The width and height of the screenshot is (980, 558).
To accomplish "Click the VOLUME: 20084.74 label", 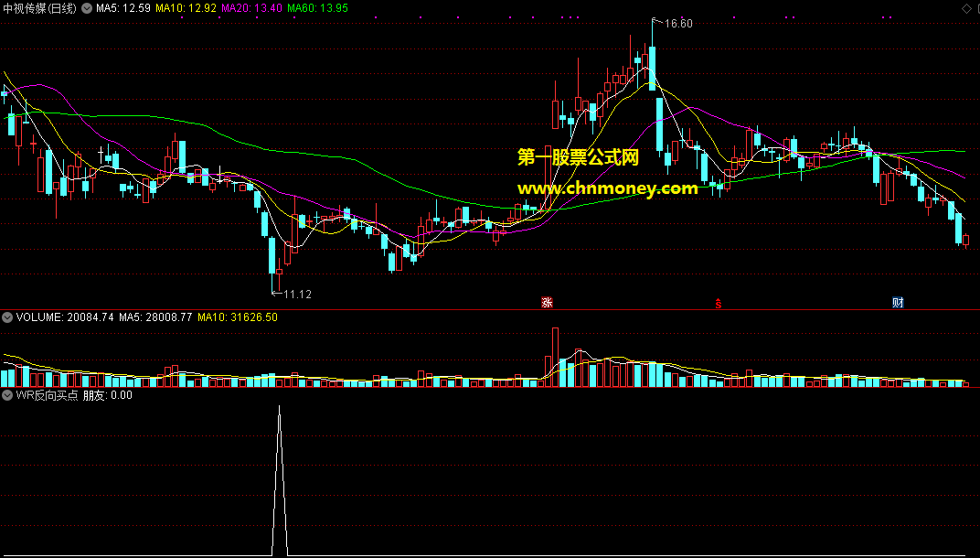I will [65, 317].
